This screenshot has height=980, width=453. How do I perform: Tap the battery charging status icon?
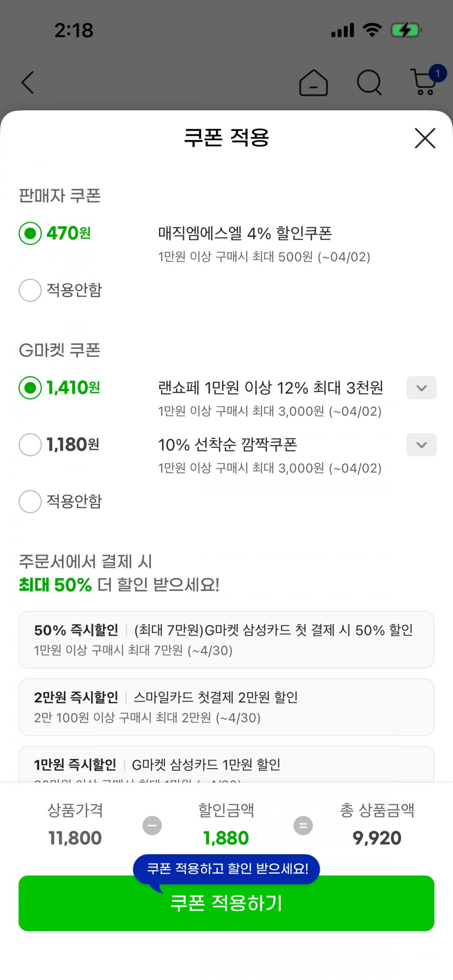pos(406,31)
